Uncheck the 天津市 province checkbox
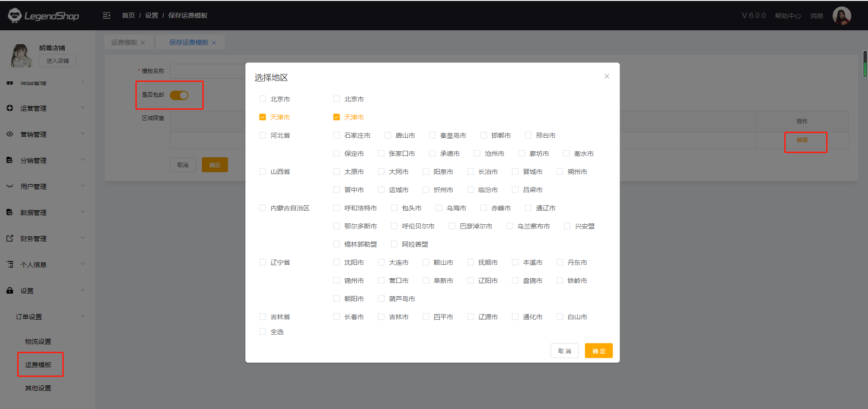This screenshot has width=868, height=409. tap(262, 117)
